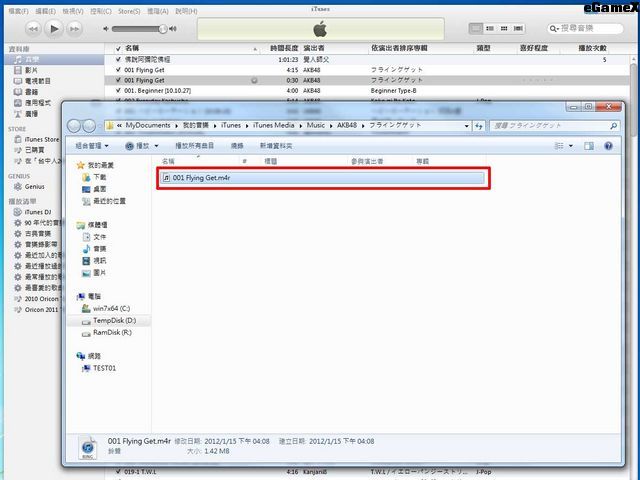Create a new folder with 新增資料夾
The width and height of the screenshot is (640, 480).
click(276, 146)
